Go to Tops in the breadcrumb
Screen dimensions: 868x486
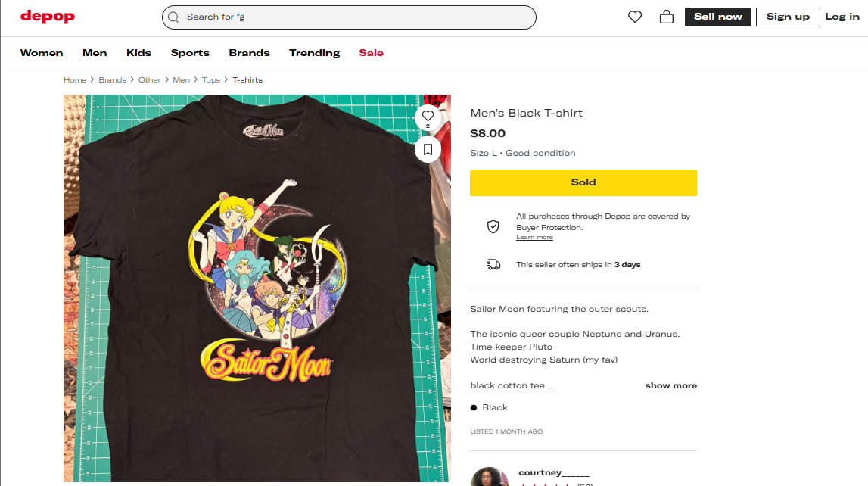[x=211, y=80]
